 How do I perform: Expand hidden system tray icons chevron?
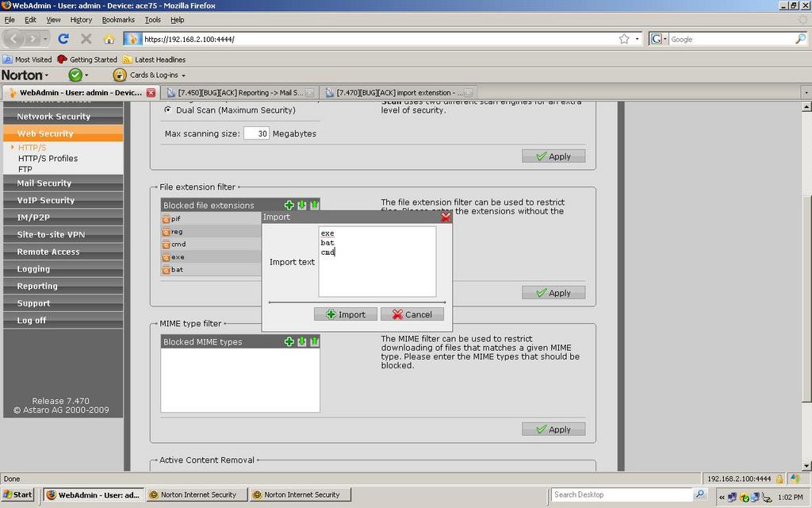[x=722, y=497]
